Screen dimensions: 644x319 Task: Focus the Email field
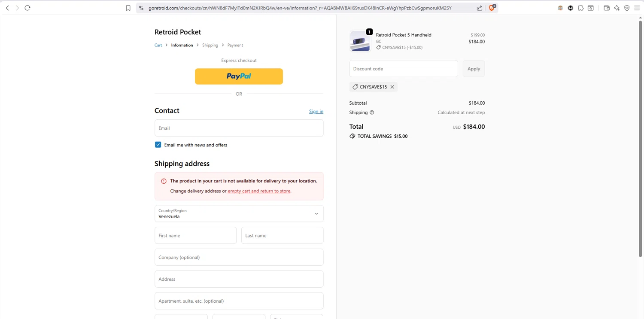pos(239,128)
